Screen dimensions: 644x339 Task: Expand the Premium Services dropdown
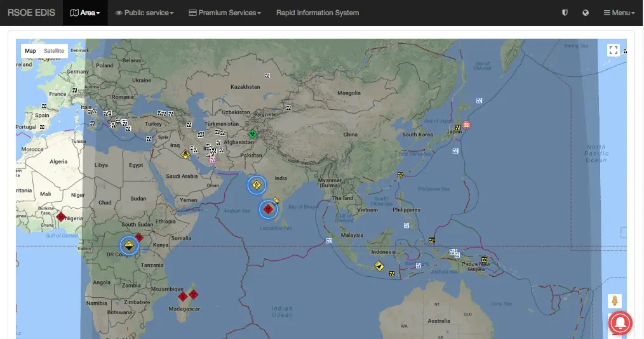pos(225,13)
